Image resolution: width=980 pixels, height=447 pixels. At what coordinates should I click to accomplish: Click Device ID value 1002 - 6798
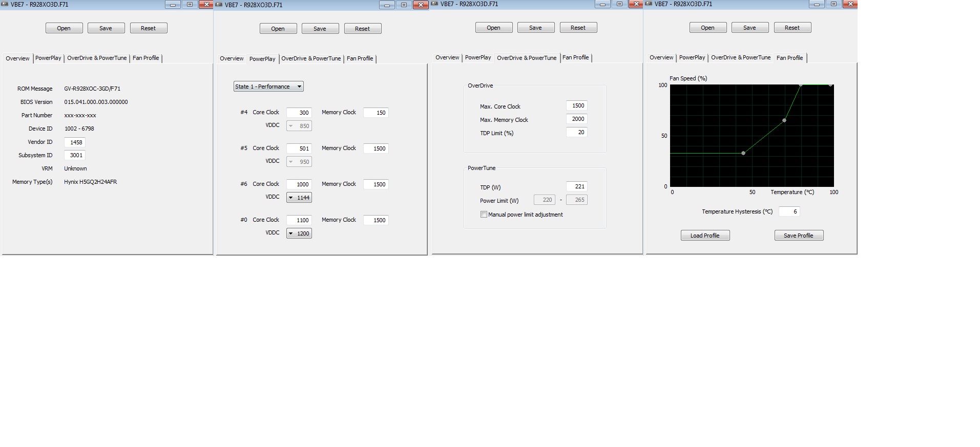click(x=79, y=129)
